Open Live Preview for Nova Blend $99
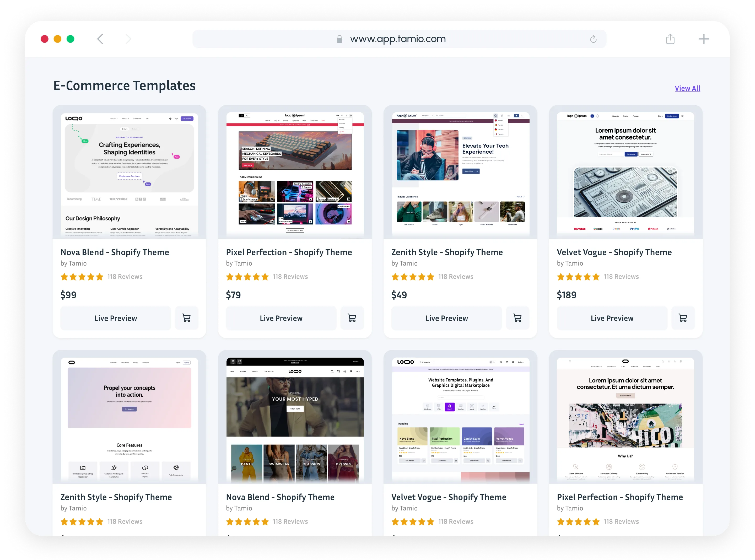The image size is (755, 560). click(116, 318)
